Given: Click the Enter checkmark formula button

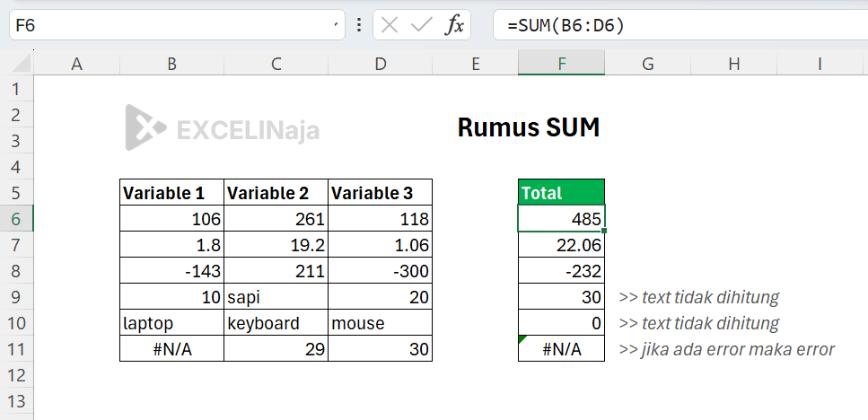Looking at the screenshot, I should coord(422,25).
